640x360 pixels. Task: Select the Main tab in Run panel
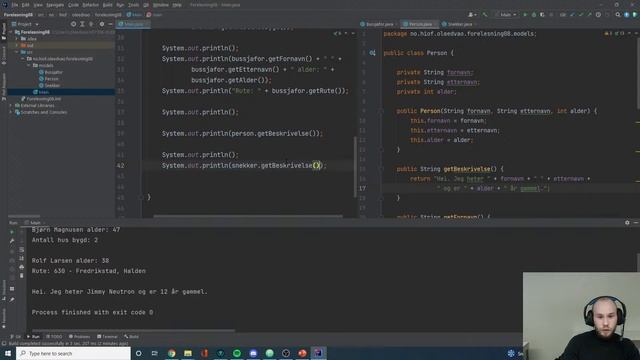[35, 223]
